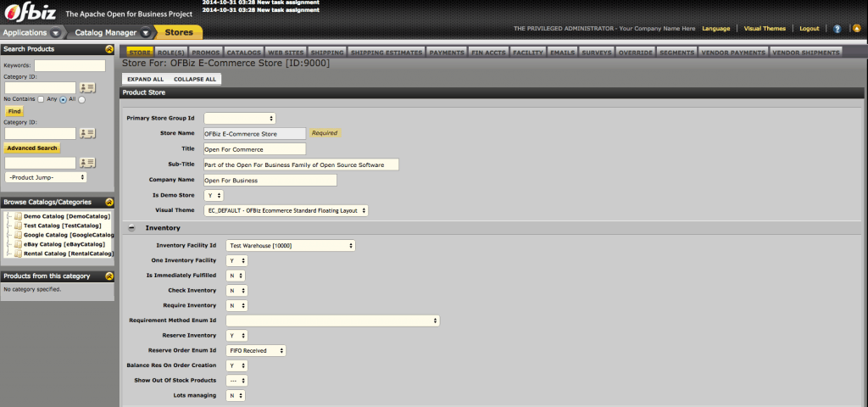The height and width of the screenshot is (407, 868).
Task: Click the OFBiz logo
Action: click(30, 12)
